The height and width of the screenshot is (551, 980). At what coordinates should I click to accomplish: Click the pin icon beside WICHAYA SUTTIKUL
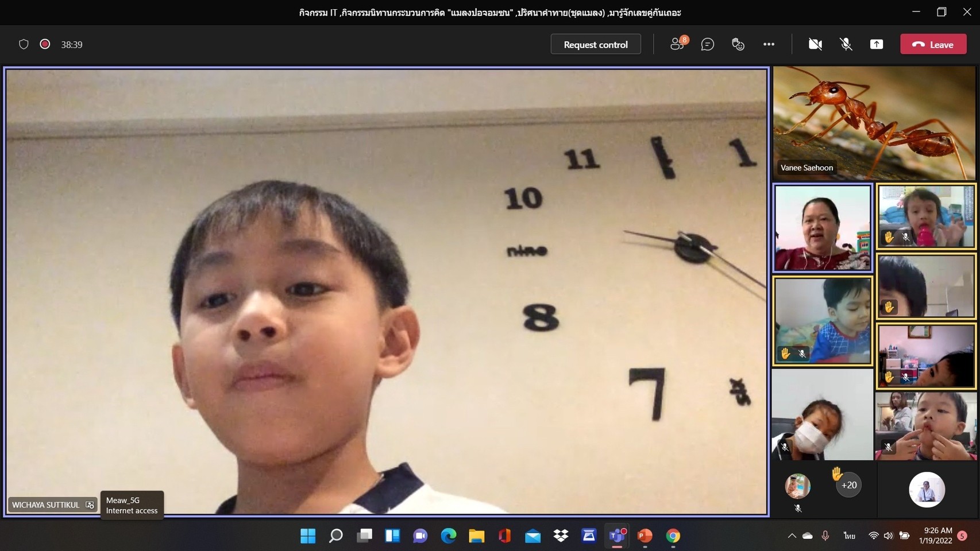click(90, 505)
